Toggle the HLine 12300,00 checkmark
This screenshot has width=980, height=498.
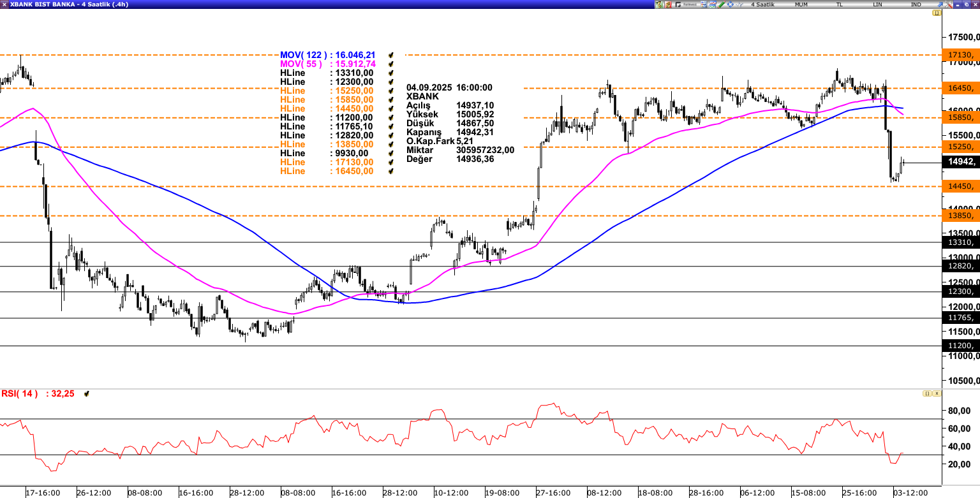[x=391, y=82]
